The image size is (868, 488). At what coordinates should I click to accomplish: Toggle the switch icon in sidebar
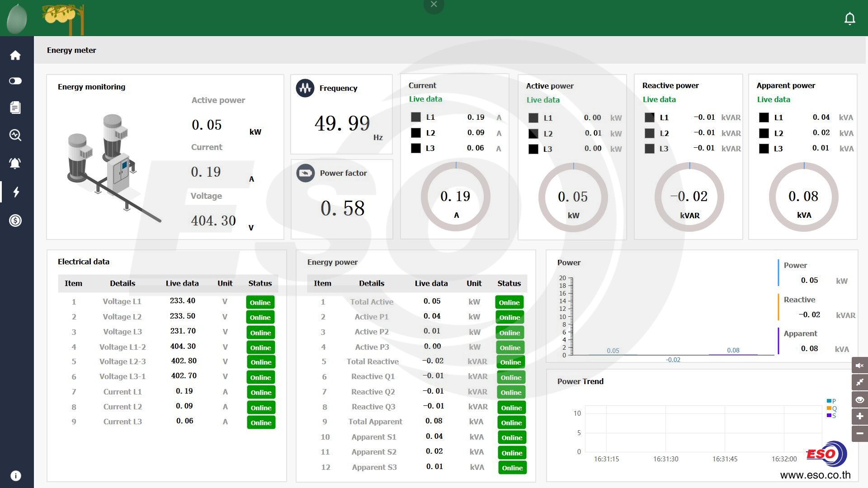point(15,81)
